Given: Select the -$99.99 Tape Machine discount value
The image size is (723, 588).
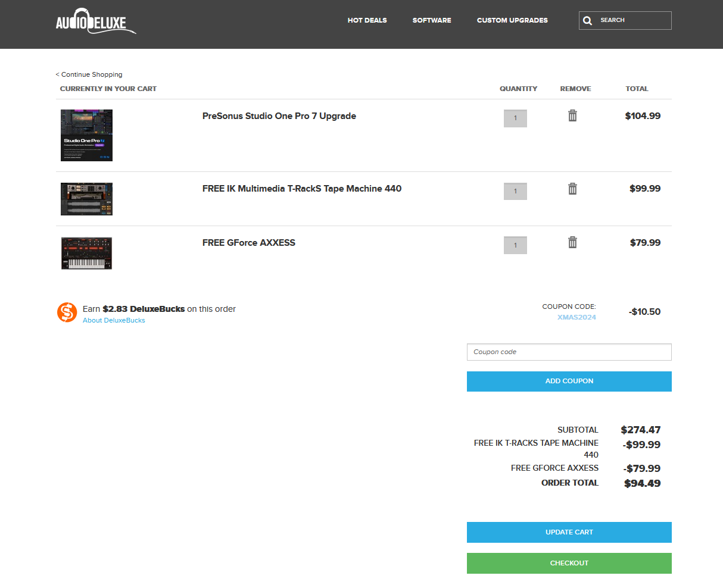Looking at the screenshot, I should click(641, 445).
